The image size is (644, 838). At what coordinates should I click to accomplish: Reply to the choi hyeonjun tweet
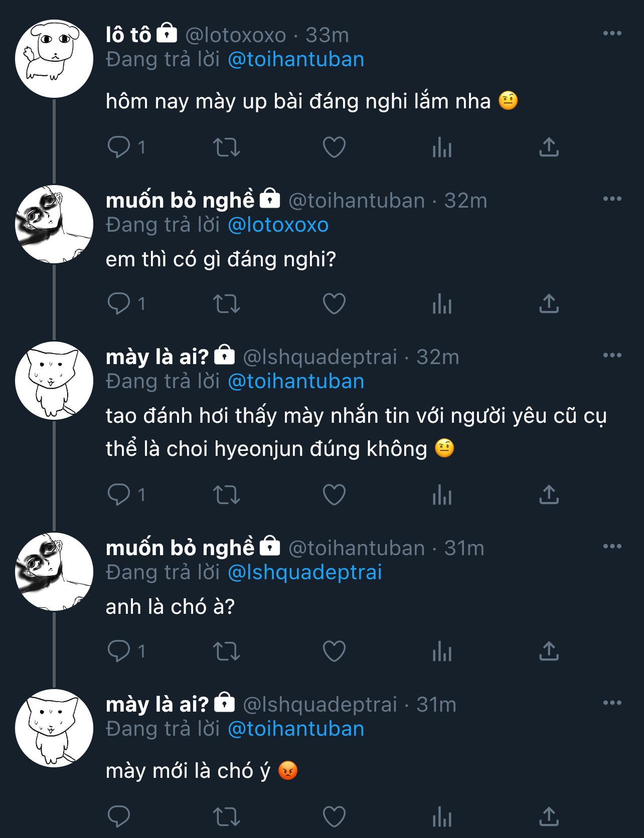coord(119,495)
